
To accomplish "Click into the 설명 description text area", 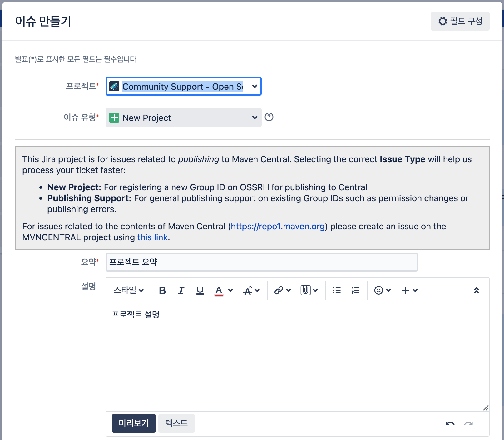I will (x=297, y=357).
